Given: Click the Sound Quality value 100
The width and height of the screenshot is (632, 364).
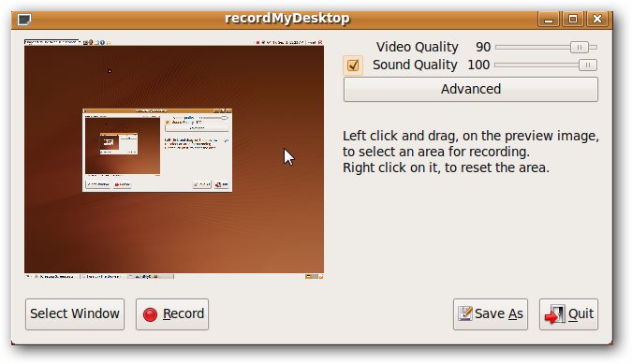Looking at the screenshot, I should 478,65.
